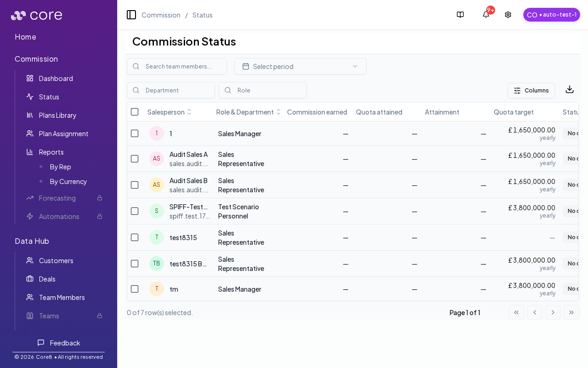Check the Audit Sales A row checkbox
Viewport: 588px width, 368px height.
click(135, 159)
